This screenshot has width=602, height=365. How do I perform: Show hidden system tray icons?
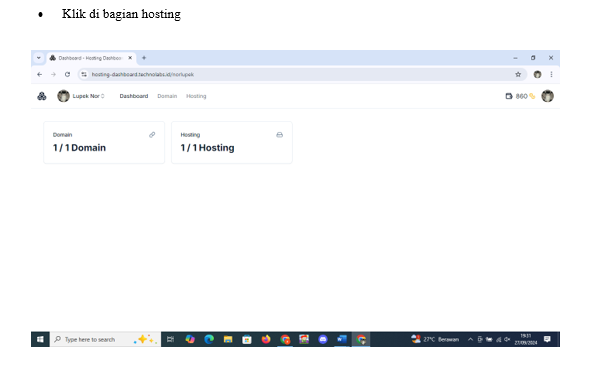coord(470,339)
